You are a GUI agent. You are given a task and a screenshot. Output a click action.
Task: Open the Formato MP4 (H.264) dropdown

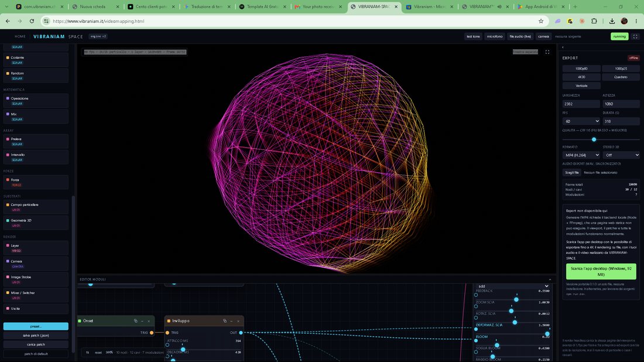(581, 155)
